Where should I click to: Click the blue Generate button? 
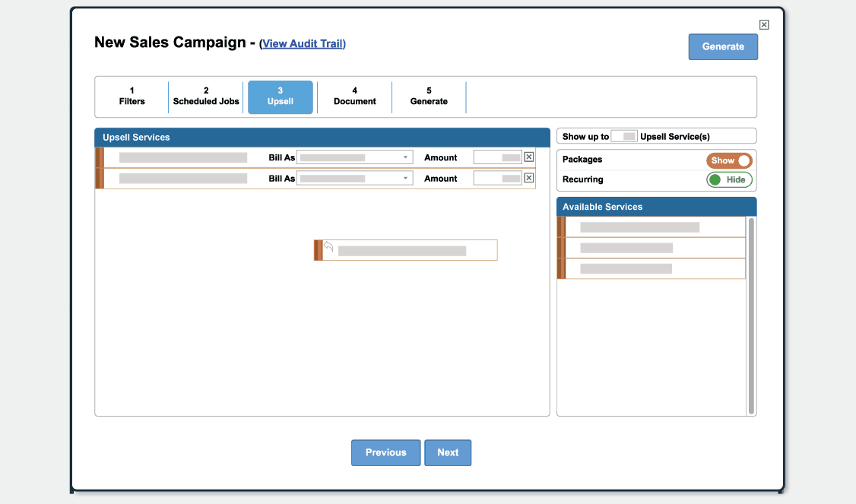[x=723, y=47]
